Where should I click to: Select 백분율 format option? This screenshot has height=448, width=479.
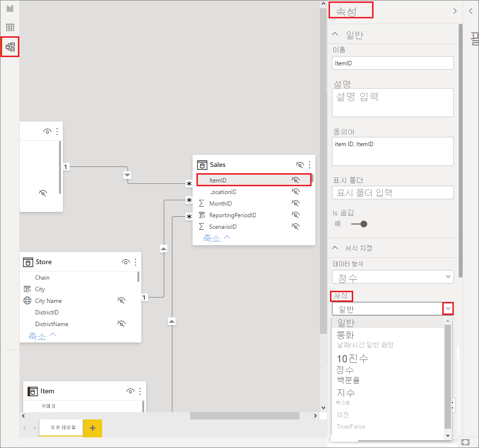tap(348, 380)
